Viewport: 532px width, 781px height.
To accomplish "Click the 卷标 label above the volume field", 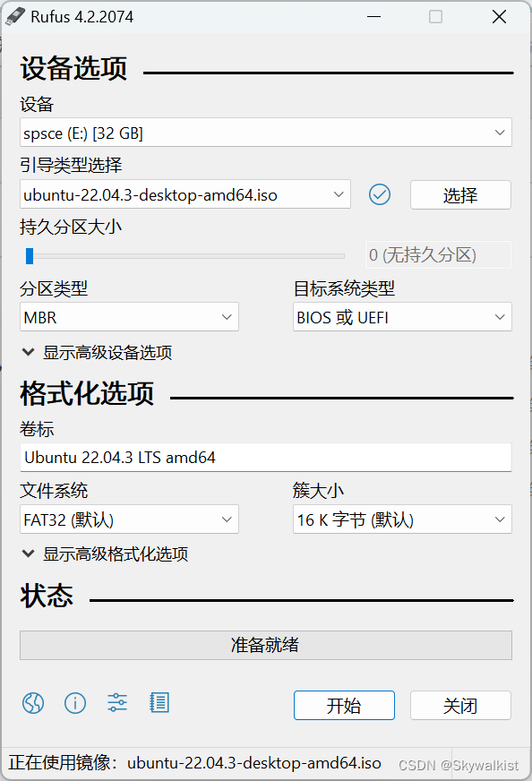I will click(x=37, y=429).
